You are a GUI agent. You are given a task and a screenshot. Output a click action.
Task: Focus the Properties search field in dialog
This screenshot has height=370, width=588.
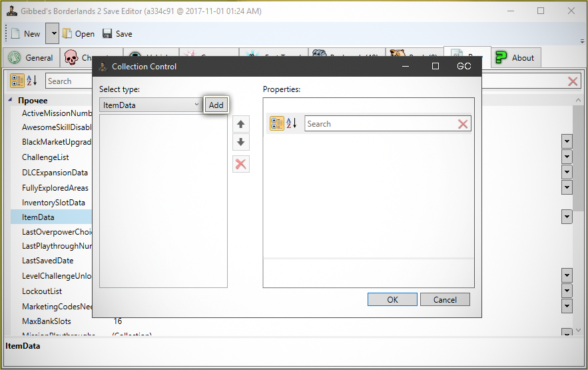coord(380,124)
